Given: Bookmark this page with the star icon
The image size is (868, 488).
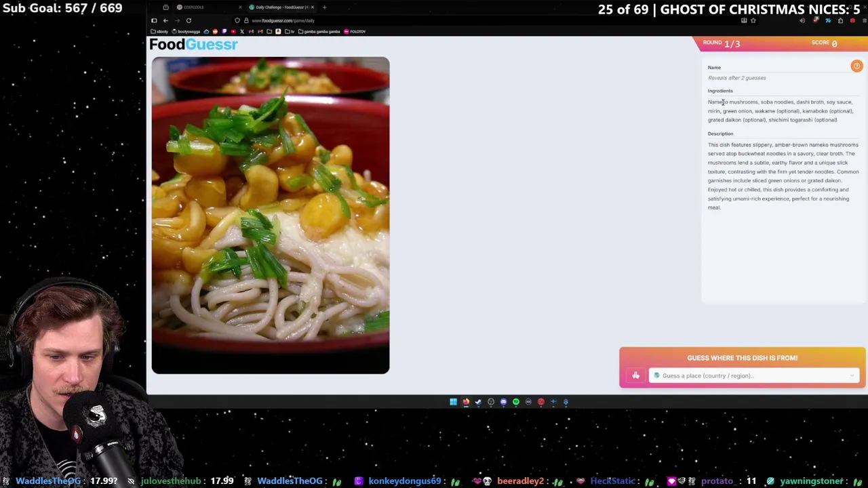Looking at the screenshot, I should pyautogui.click(x=753, y=20).
